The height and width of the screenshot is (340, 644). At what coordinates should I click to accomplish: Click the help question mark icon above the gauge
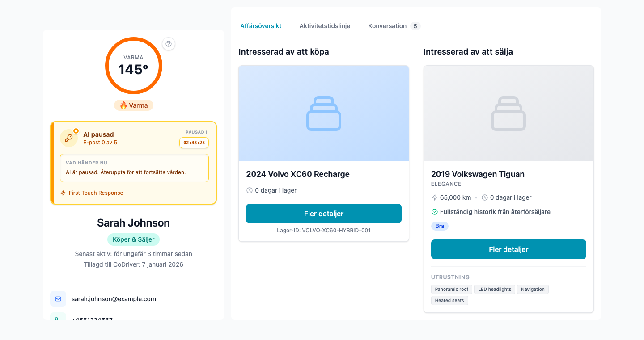(169, 44)
